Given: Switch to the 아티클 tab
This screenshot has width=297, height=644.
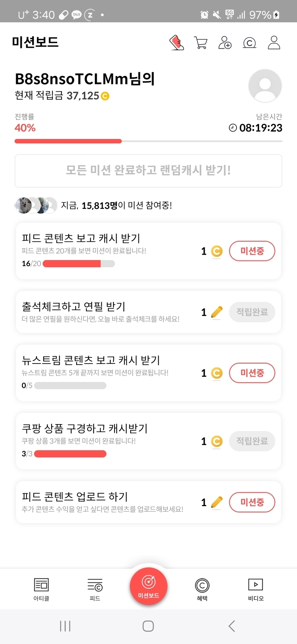Looking at the screenshot, I should 41,589.
